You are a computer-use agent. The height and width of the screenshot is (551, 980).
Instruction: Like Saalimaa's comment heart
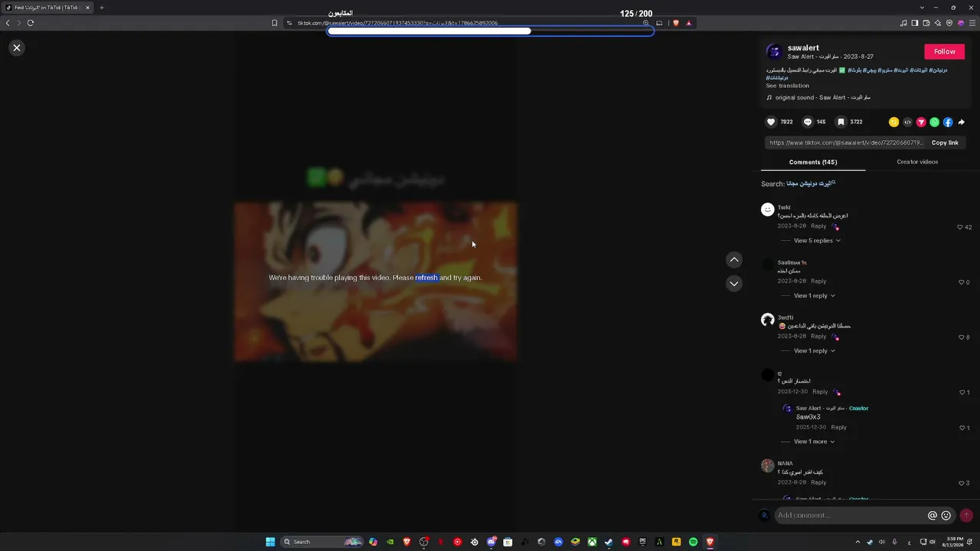(x=962, y=282)
